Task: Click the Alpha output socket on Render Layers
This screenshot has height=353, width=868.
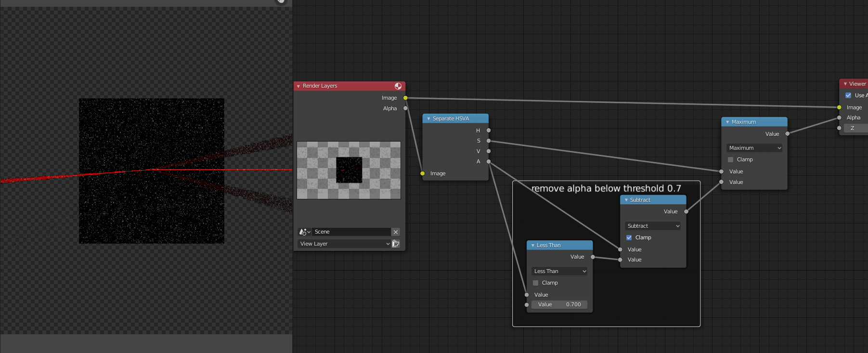Action: (x=405, y=108)
